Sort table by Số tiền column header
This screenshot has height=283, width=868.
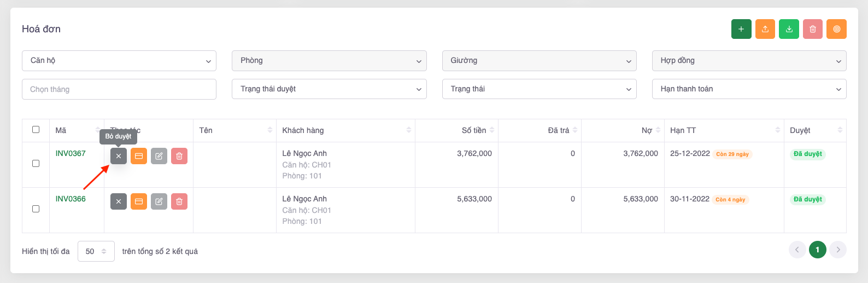474,130
